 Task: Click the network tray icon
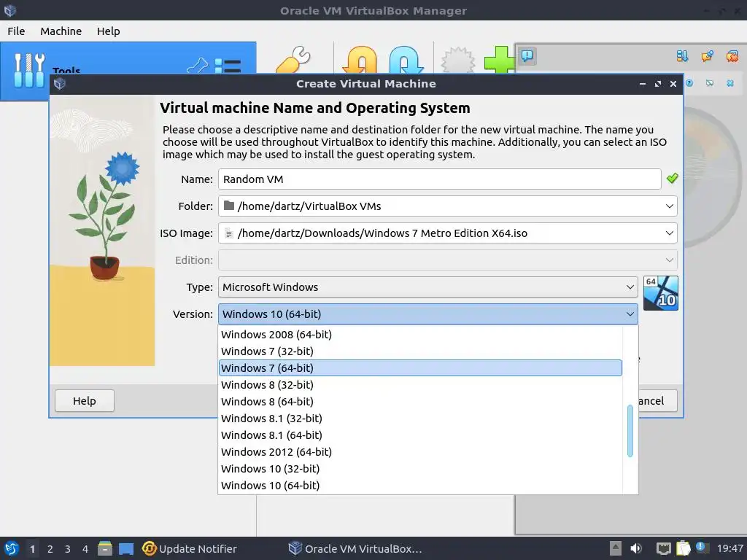point(664,548)
